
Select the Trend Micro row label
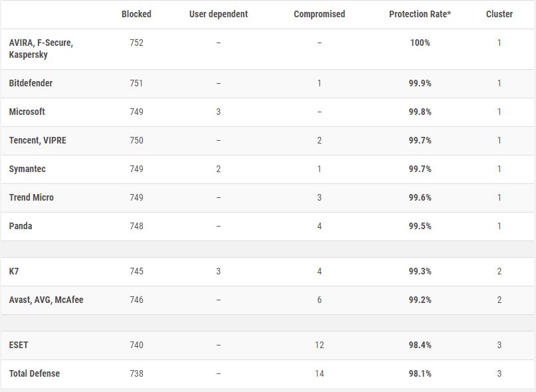[31, 197]
